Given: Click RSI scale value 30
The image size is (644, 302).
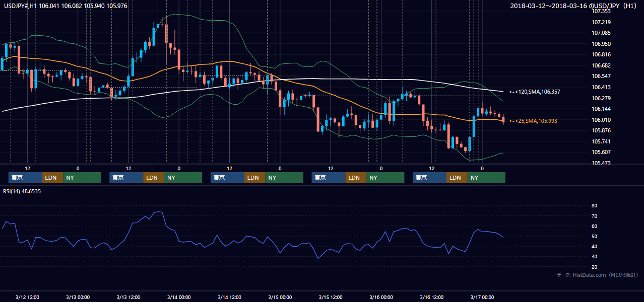Looking at the screenshot, I should tap(594, 256).
